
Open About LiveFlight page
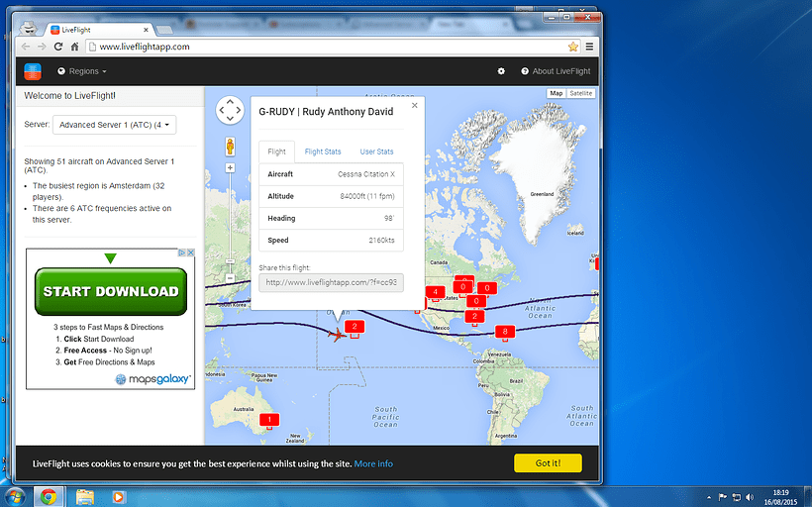pos(556,71)
